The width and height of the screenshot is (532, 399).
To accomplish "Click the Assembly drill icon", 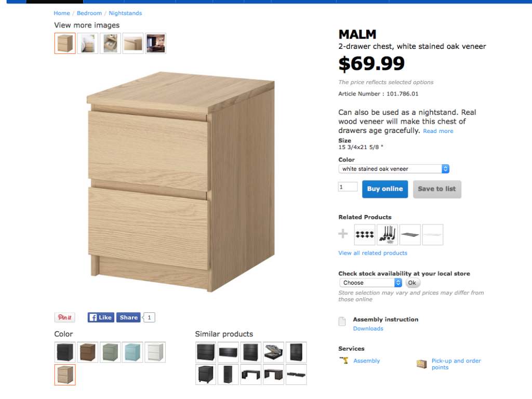I will 344,361.
